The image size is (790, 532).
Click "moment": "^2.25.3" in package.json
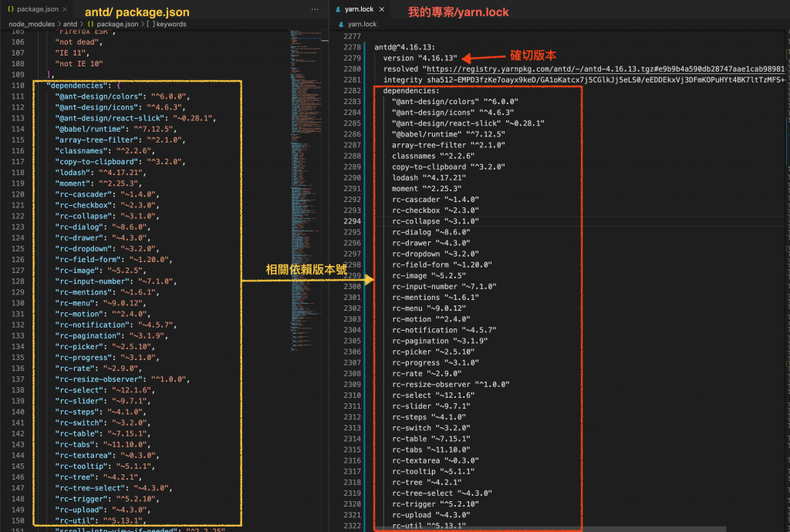click(x=99, y=184)
